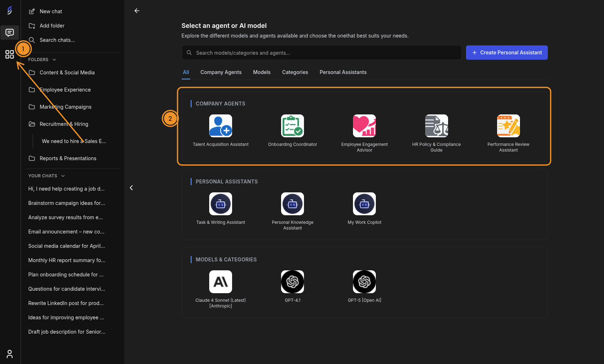Collapse the FOLDERS section

[x=54, y=59]
